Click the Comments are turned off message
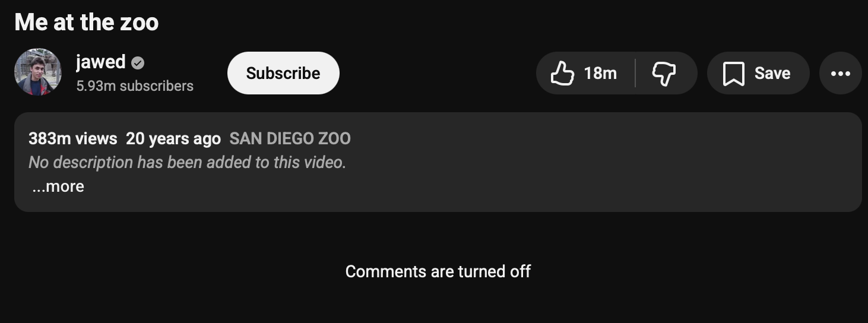This screenshot has height=323, width=868. pyautogui.click(x=438, y=272)
